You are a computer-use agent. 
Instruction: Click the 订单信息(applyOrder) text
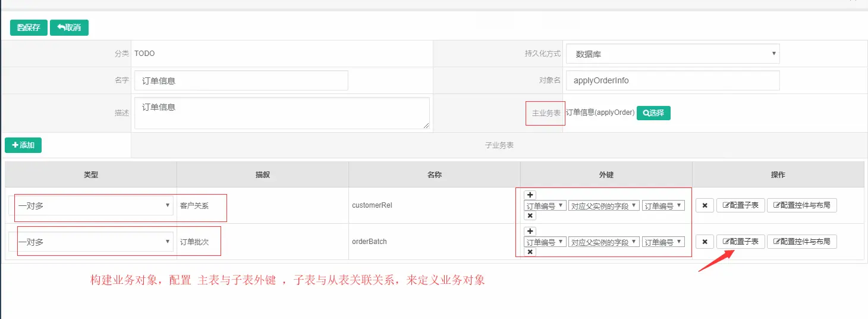(600, 112)
